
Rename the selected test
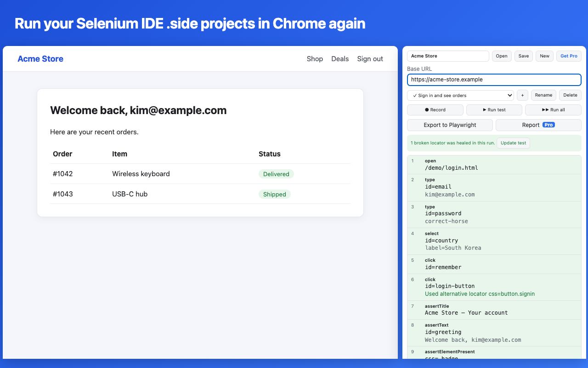[543, 95]
